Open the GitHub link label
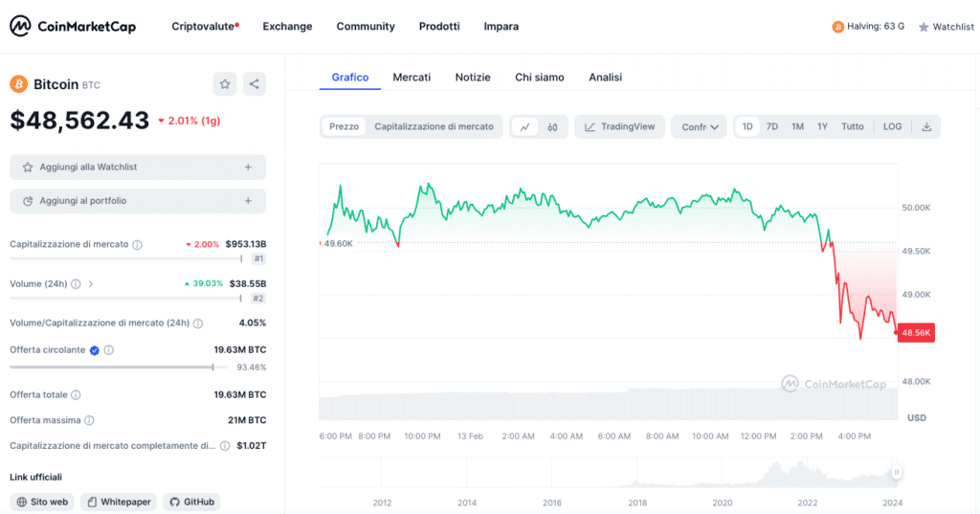Screen dimensions: 980x514 [x=199, y=503]
